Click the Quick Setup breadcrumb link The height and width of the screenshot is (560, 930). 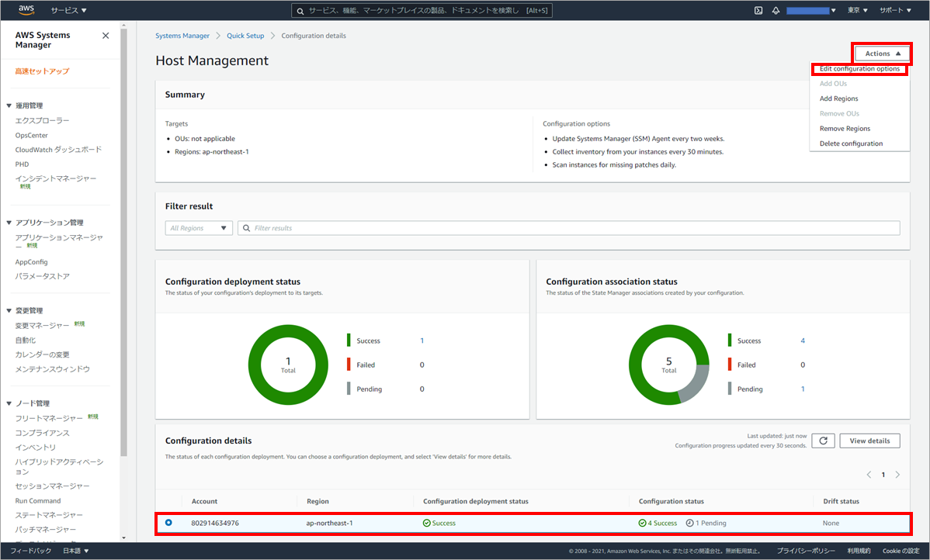pyautogui.click(x=245, y=36)
